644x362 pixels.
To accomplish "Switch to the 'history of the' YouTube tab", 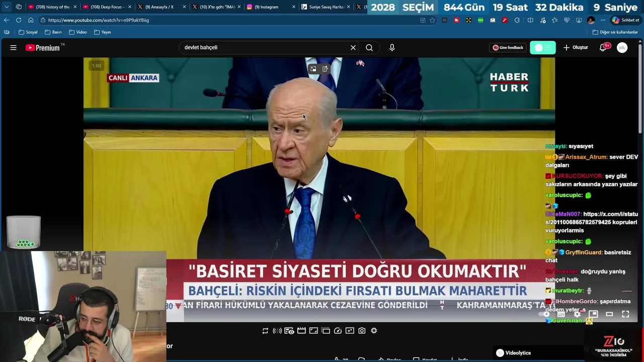I will click(51, 7).
